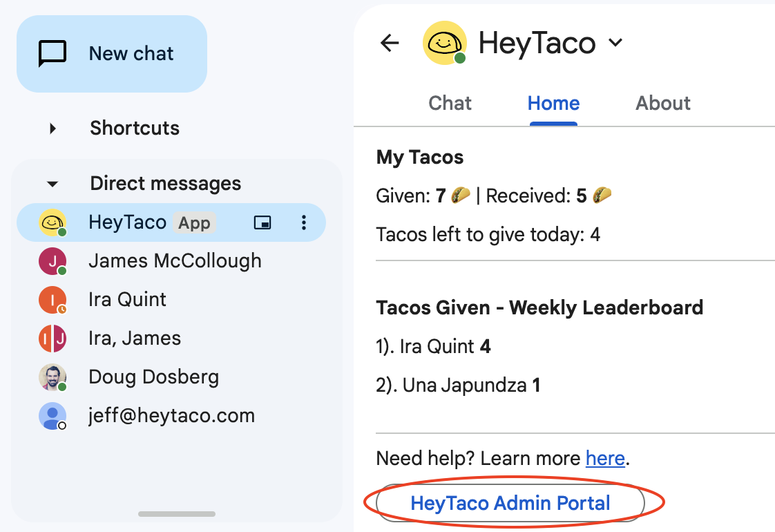Collapse the Direct messages section arrow
The height and width of the screenshot is (532, 775).
[52, 184]
